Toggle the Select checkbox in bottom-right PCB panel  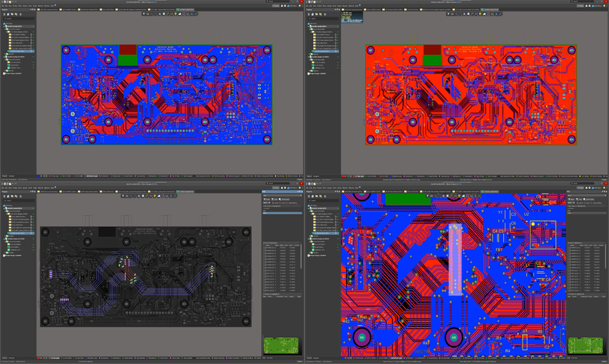click(578, 203)
